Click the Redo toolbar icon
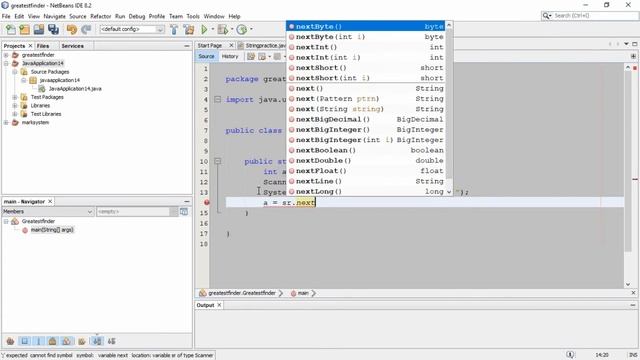Screen dimensions: 640x360 [86, 29]
